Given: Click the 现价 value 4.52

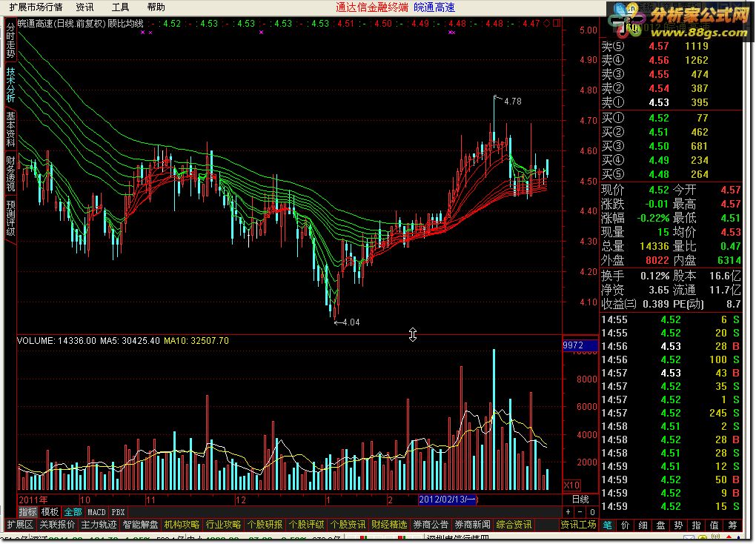Looking at the screenshot, I should tap(659, 190).
